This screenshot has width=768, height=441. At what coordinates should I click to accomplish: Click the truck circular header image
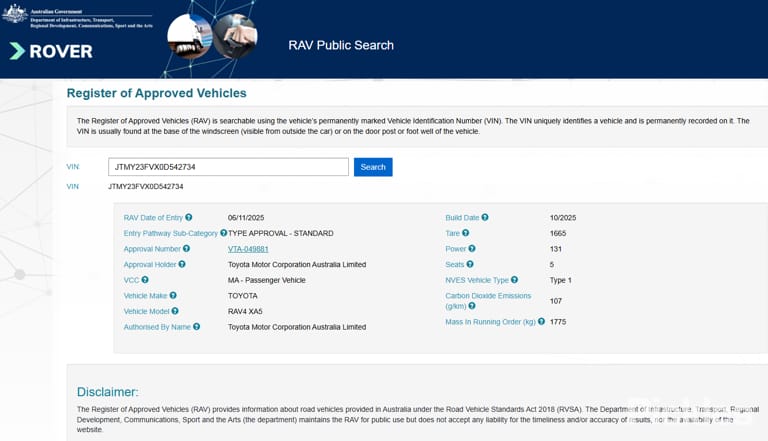click(190, 36)
